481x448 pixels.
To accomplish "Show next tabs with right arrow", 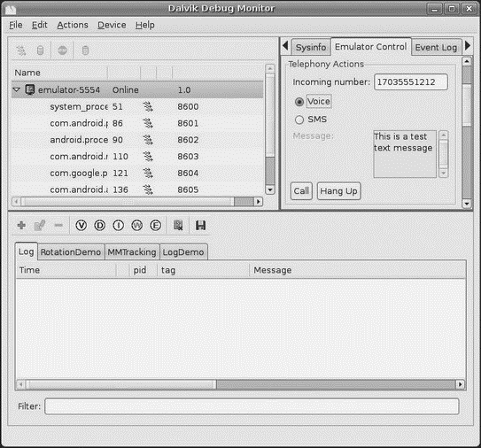I will point(468,46).
